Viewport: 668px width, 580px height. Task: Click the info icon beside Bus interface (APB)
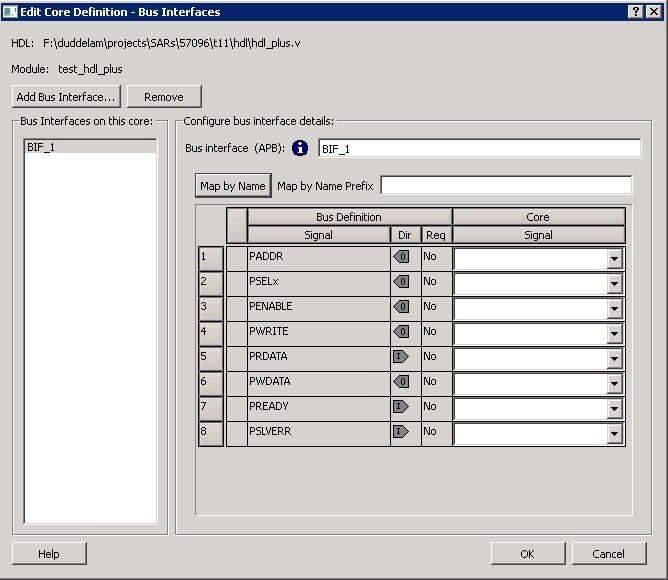tap(300, 149)
